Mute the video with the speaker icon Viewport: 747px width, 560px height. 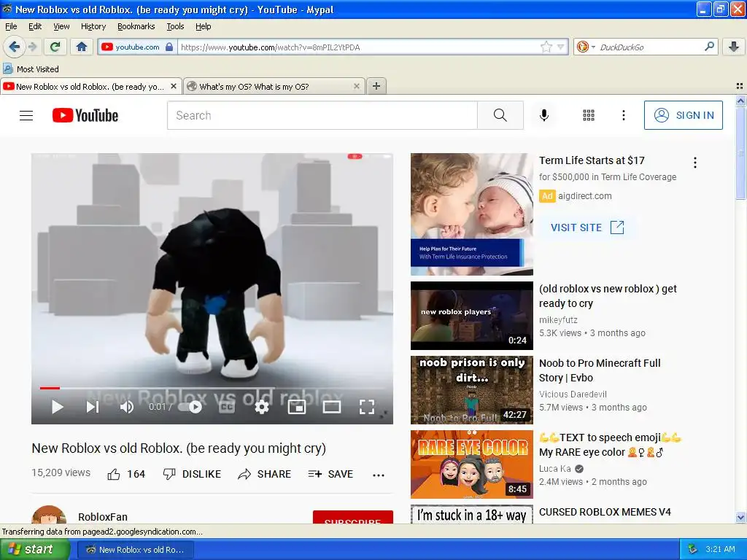coord(127,407)
